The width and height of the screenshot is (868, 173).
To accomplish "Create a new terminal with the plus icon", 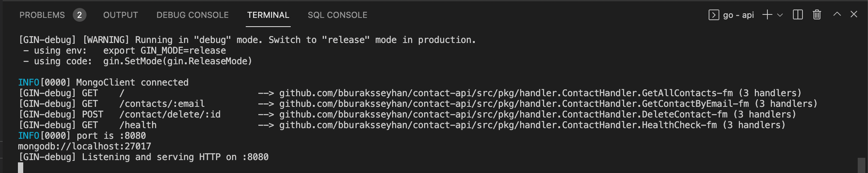I will tap(767, 15).
